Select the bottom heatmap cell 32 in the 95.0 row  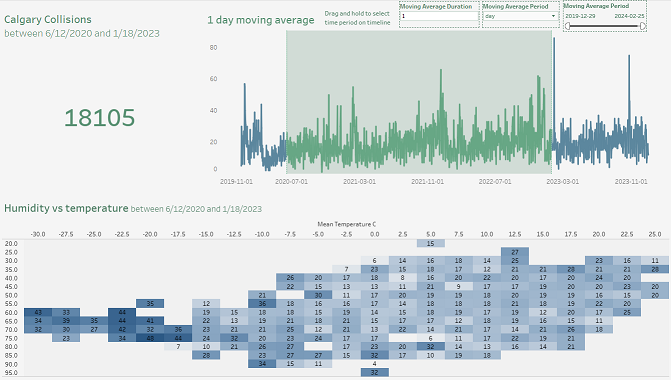[x=374, y=372]
